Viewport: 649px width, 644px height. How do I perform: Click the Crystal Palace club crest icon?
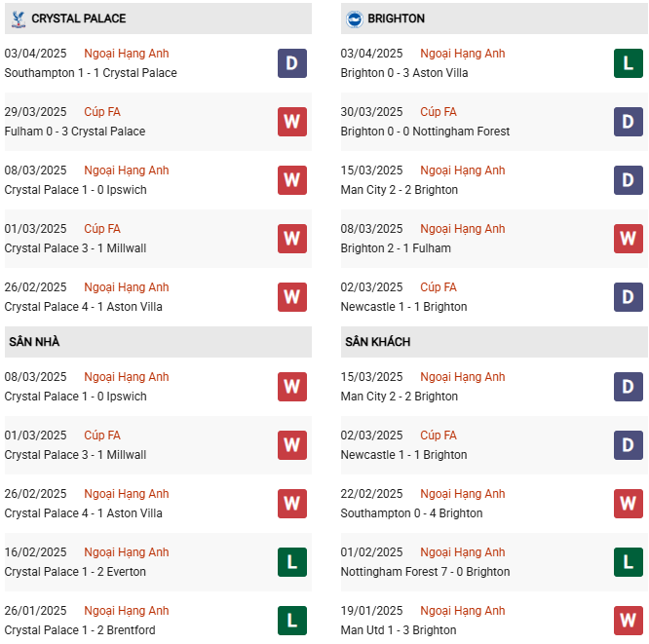click(18, 19)
